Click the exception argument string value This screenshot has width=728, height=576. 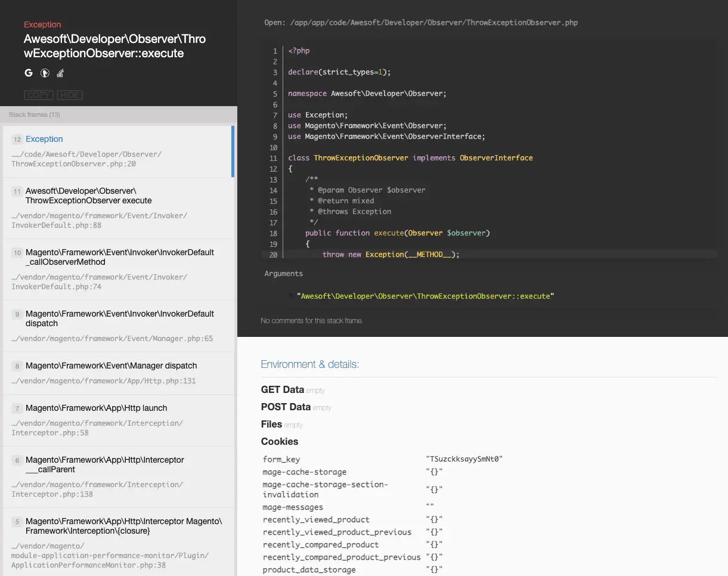coord(425,296)
